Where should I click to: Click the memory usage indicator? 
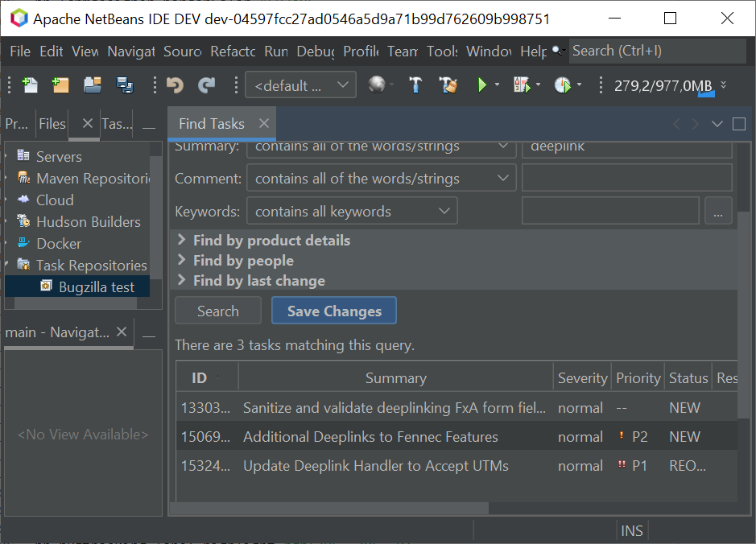pos(663,86)
